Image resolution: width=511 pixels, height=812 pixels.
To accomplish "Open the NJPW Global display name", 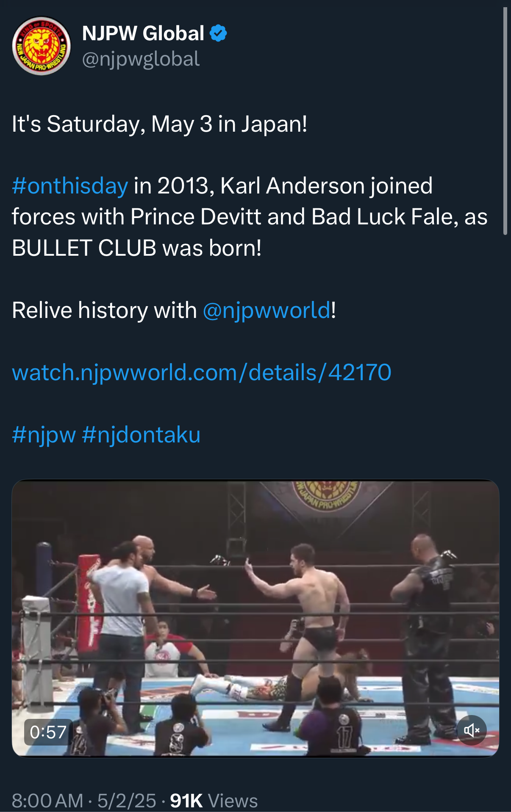I will (x=143, y=33).
